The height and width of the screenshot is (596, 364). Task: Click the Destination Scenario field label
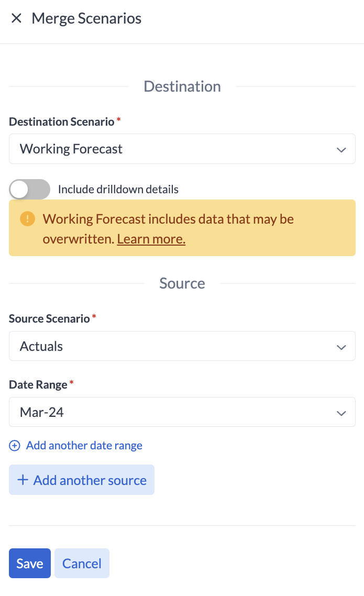[x=62, y=122]
